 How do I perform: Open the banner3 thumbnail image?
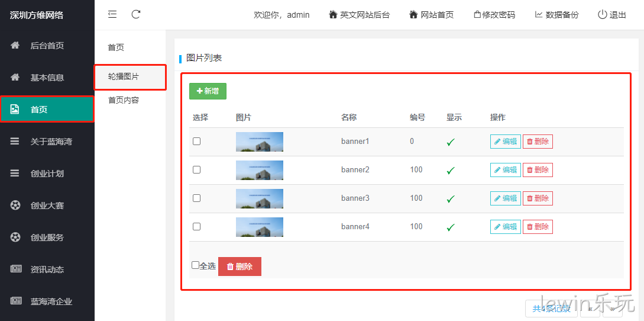[260, 198]
